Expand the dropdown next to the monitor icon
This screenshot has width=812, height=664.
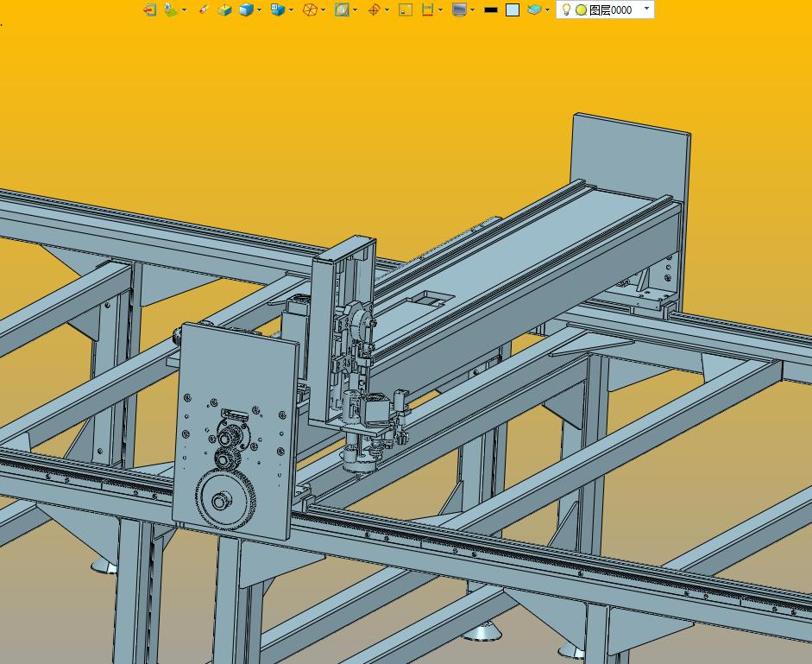coord(472,9)
